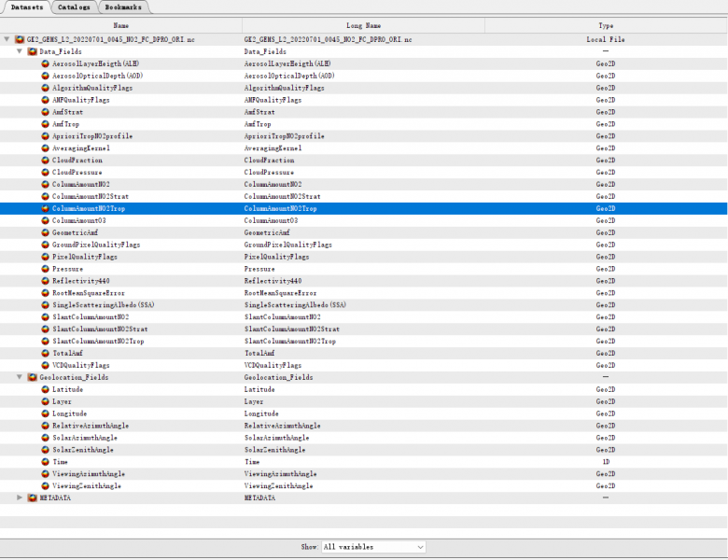The image size is (728, 560).
Task: Collapse the Data_Fields group
Action: point(20,51)
